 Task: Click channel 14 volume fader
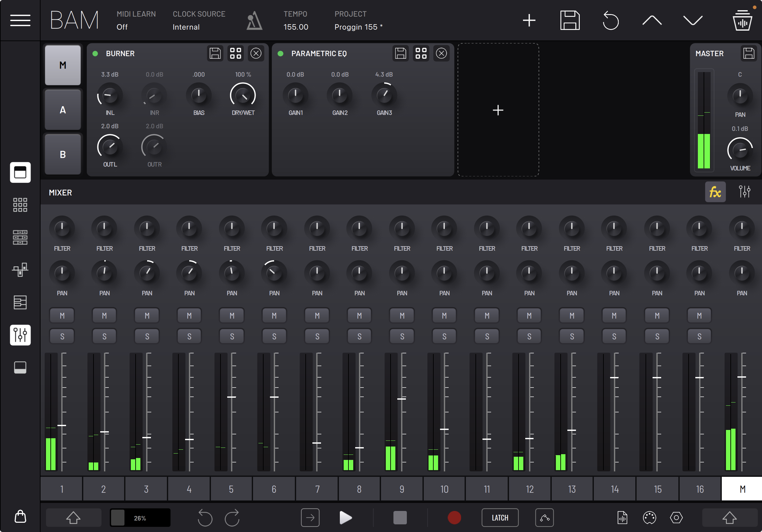coord(614,377)
